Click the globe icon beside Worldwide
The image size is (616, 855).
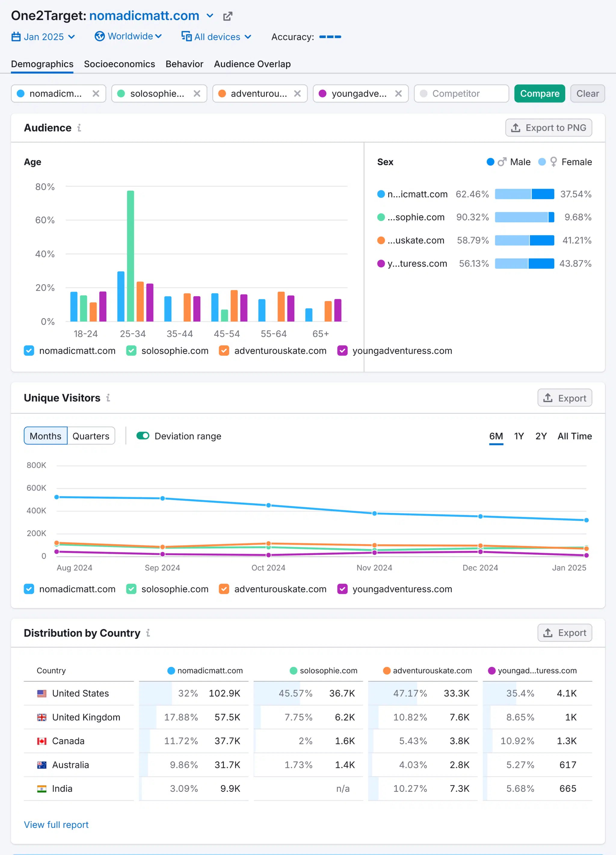tap(100, 36)
